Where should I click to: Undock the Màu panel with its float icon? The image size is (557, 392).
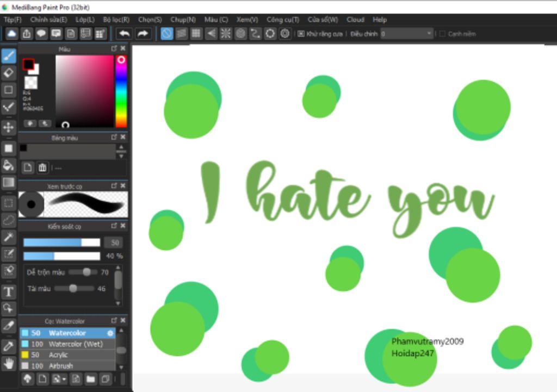tap(114, 48)
